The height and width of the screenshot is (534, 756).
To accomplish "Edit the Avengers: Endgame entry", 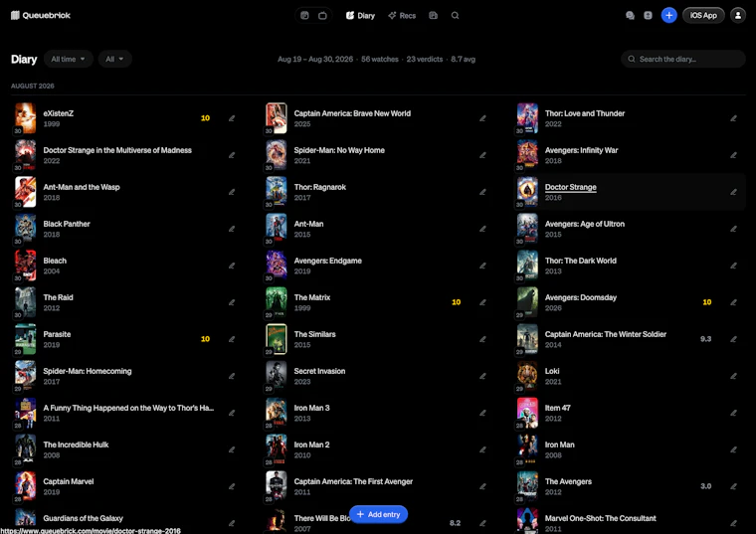I will [x=482, y=266].
